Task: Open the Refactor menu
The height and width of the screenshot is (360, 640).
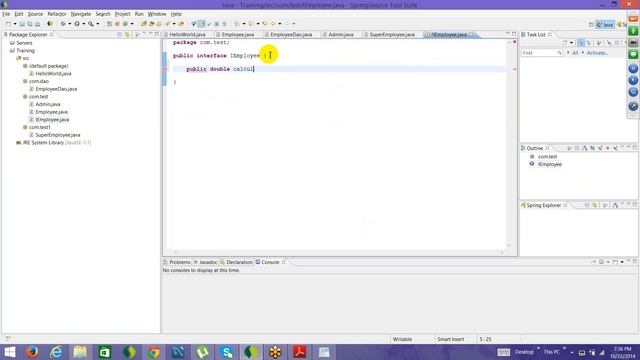Action: tap(57, 14)
